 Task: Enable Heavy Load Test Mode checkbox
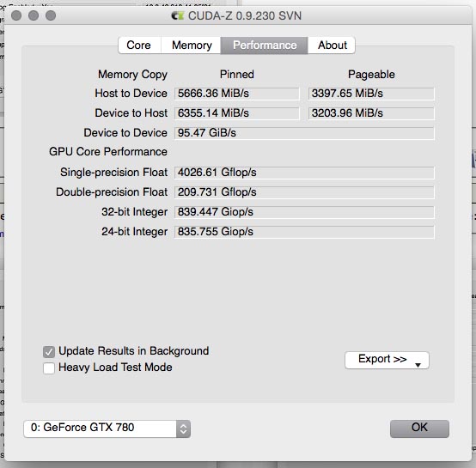[x=49, y=368]
